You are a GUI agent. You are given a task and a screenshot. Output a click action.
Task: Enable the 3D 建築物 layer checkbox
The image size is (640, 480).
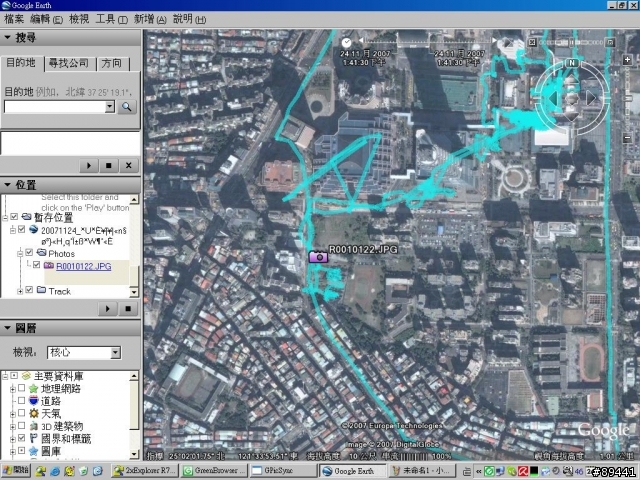coord(22,426)
